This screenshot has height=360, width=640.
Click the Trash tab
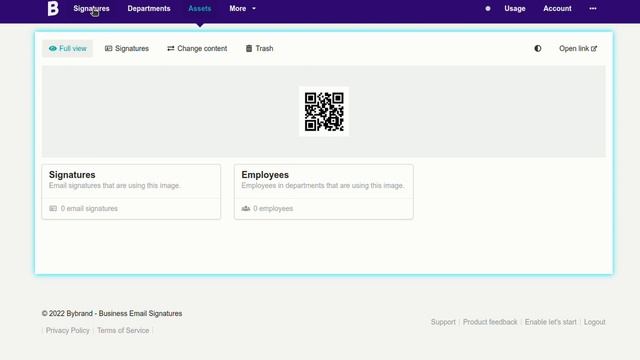coord(259,49)
